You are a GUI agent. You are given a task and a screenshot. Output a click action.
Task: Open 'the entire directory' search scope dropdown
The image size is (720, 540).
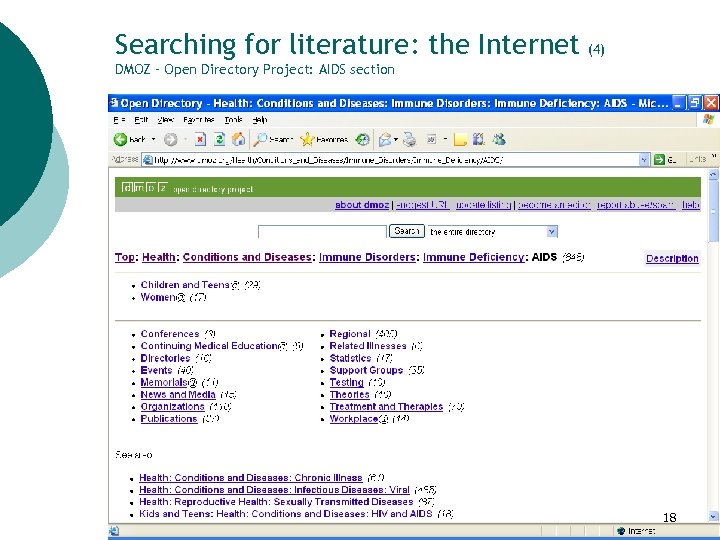click(552, 231)
